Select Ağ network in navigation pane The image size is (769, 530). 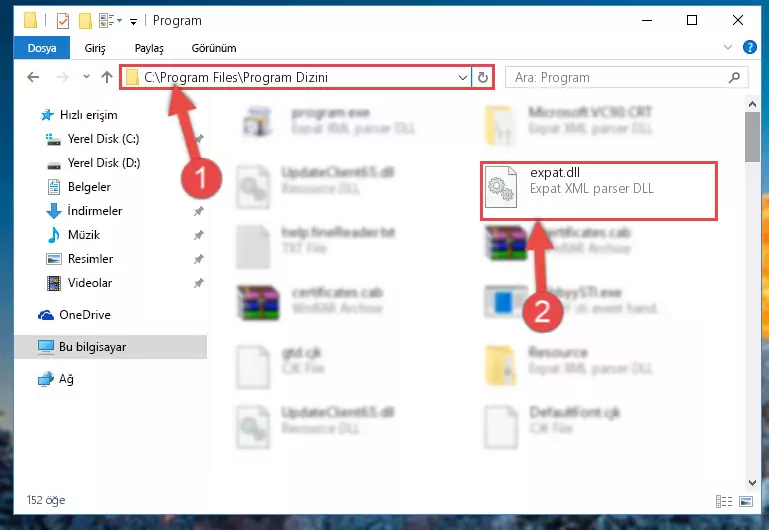(56, 379)
